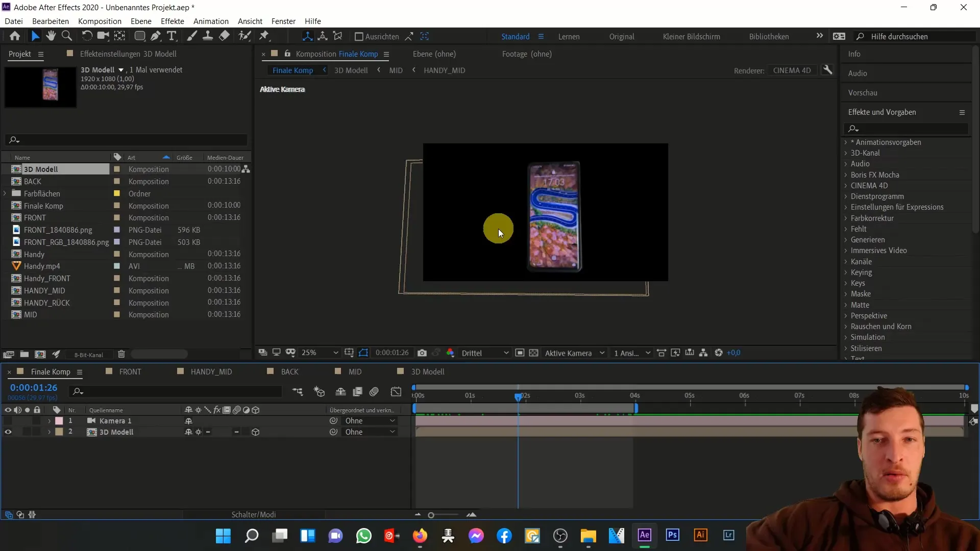Image resolution: width=980 pixels, height=551 pixels.
Task: Click the HANDY_MID tab in timeline
Action: [x=211, y=371]
